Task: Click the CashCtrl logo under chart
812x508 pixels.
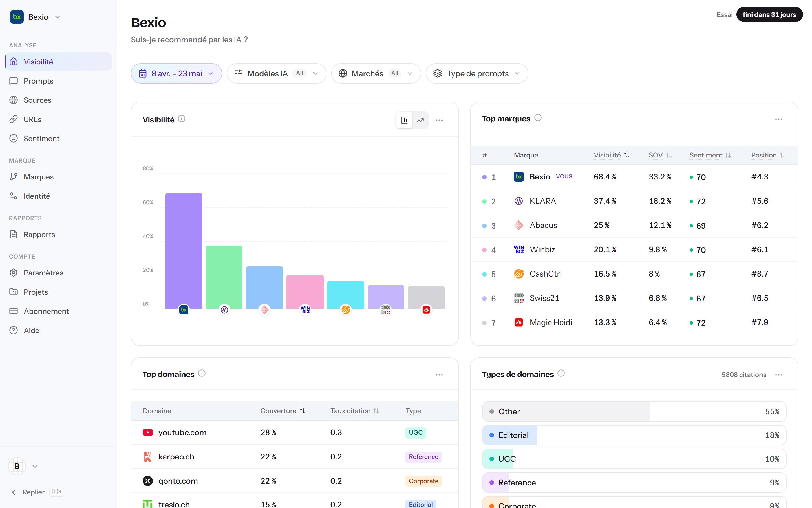Action: (x=345, y=309)
